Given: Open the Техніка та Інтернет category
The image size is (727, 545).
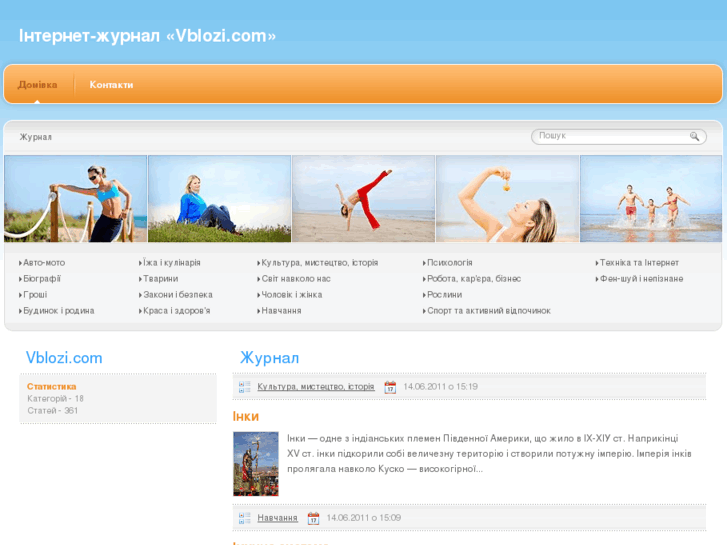Looking at the screenshot, I should coord(639,263).
